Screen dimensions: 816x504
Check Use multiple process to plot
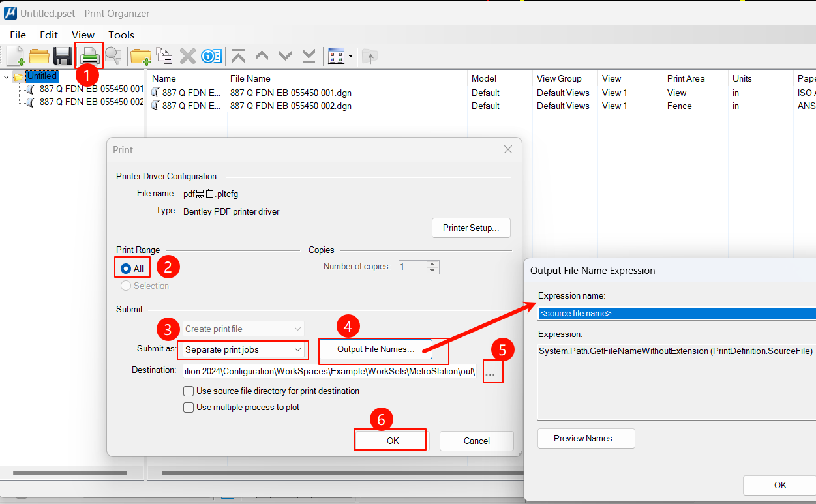[189, 408]
